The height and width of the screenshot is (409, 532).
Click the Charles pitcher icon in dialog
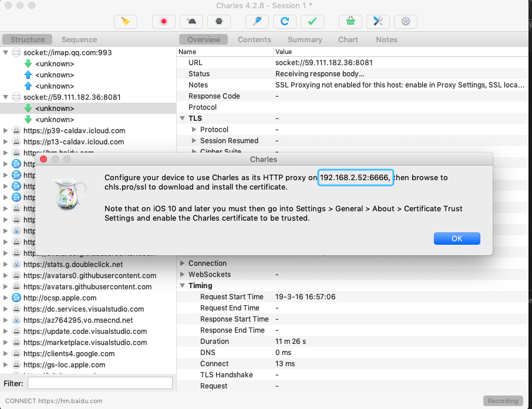(x=70, y=195)
